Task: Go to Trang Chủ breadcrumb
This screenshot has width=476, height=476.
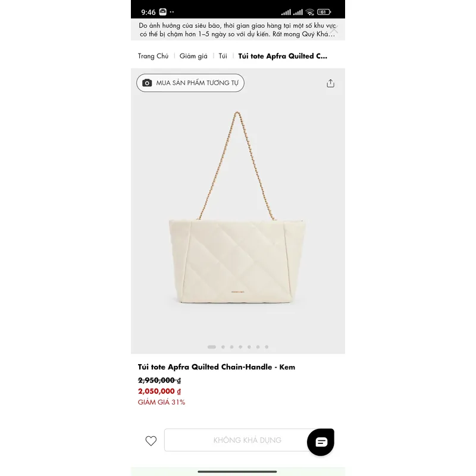Action: tap(153, 56)
